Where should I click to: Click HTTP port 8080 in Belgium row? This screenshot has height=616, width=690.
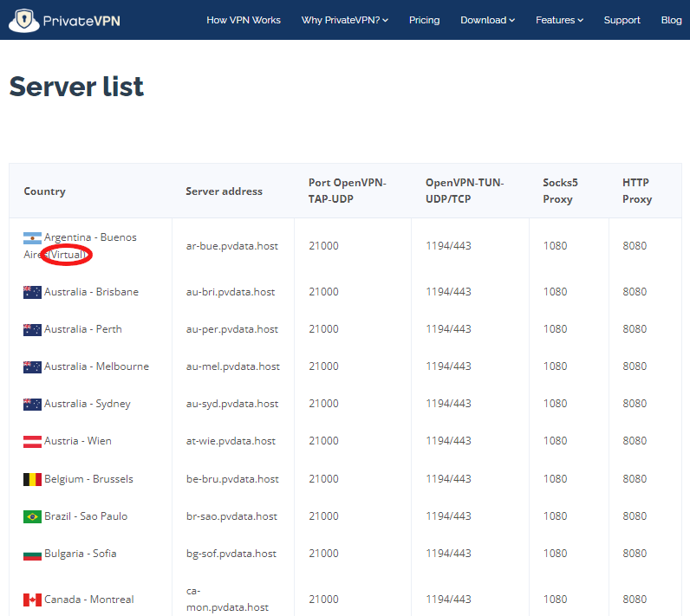pos(635,479)
